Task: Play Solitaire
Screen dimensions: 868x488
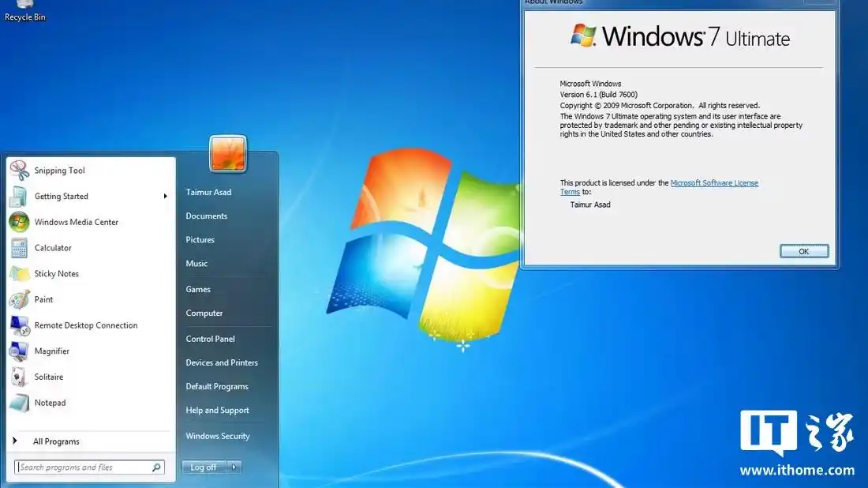Action: point(50,377)
